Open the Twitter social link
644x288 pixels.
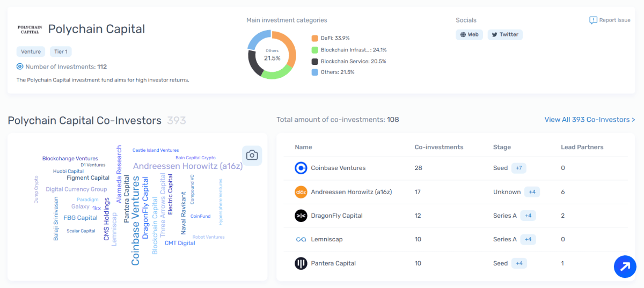(x=505, y=34)
